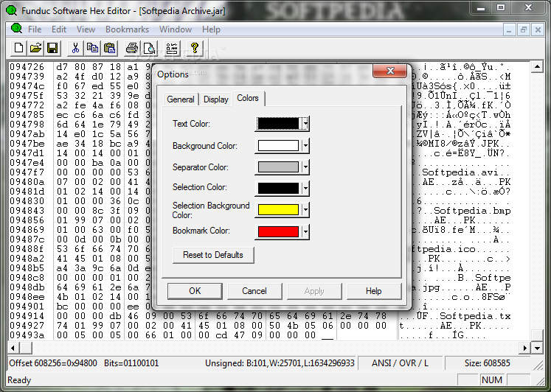Click offset 09480a in the address column
551x392 pixels.
pyautogui.click(x=27, y=182)
